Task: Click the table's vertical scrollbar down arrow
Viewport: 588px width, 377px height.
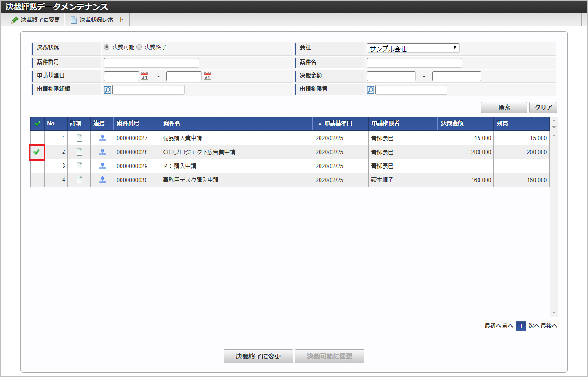Action: pyautogui.click(x=553, y=312)
